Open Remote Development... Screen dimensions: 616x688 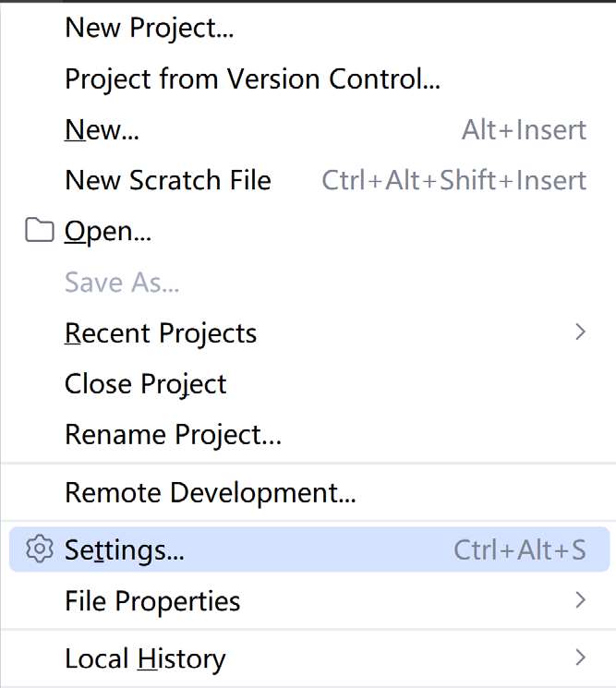(210, 492)
